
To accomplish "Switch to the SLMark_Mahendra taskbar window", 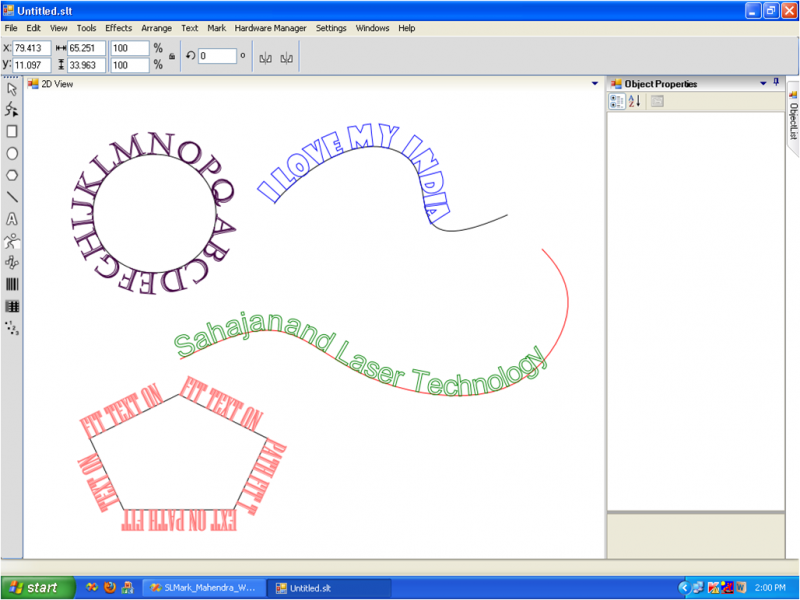I will (203, 587).
